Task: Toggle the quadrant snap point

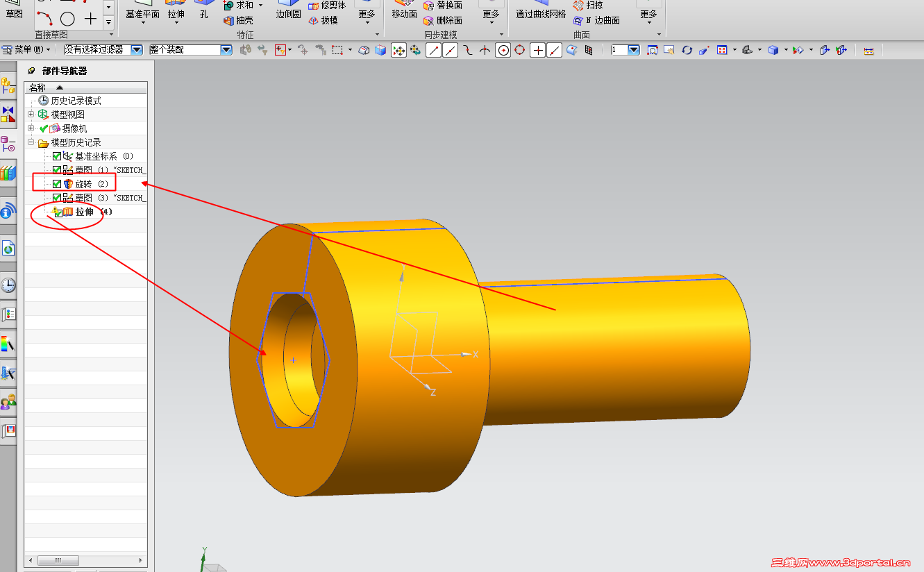Action: [520, 50]
